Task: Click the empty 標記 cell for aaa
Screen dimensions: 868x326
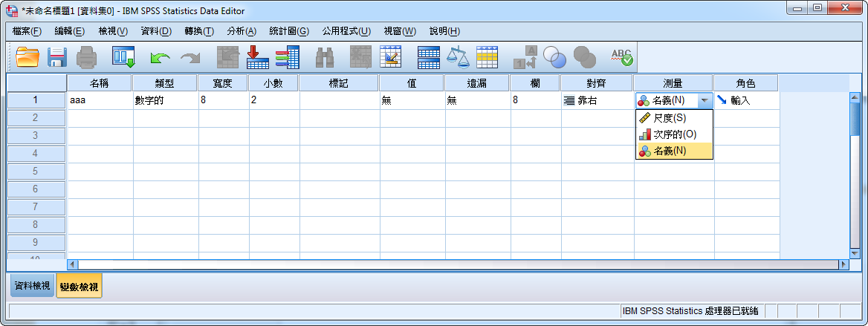Action: pos(340,101)
